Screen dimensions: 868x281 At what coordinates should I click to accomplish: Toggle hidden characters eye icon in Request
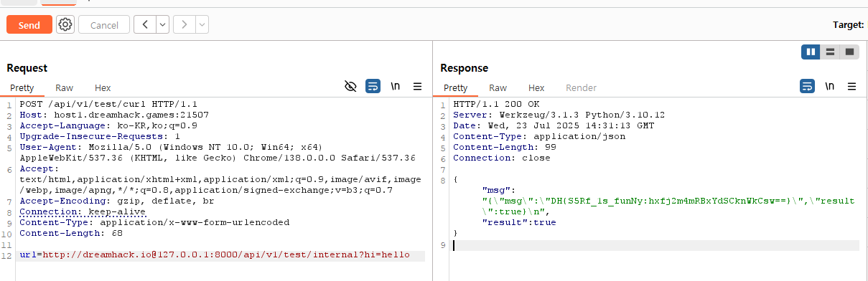coord(350,86)
